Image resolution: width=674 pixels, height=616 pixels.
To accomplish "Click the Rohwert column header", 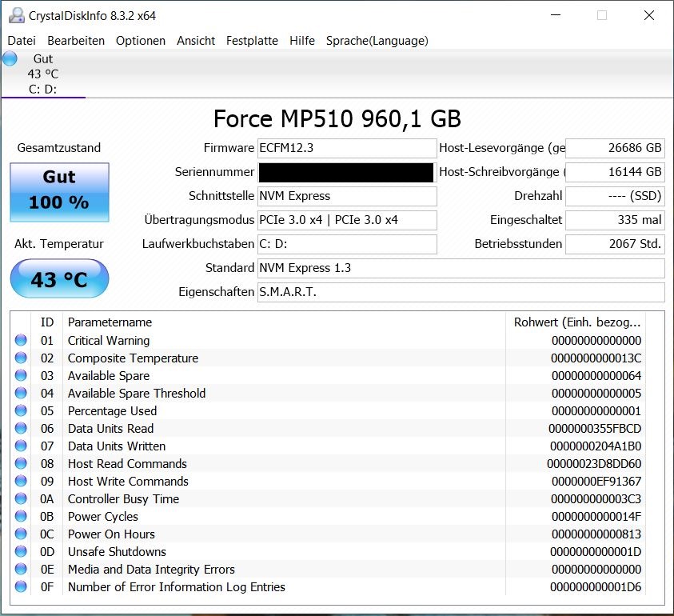I will (576, 322).
